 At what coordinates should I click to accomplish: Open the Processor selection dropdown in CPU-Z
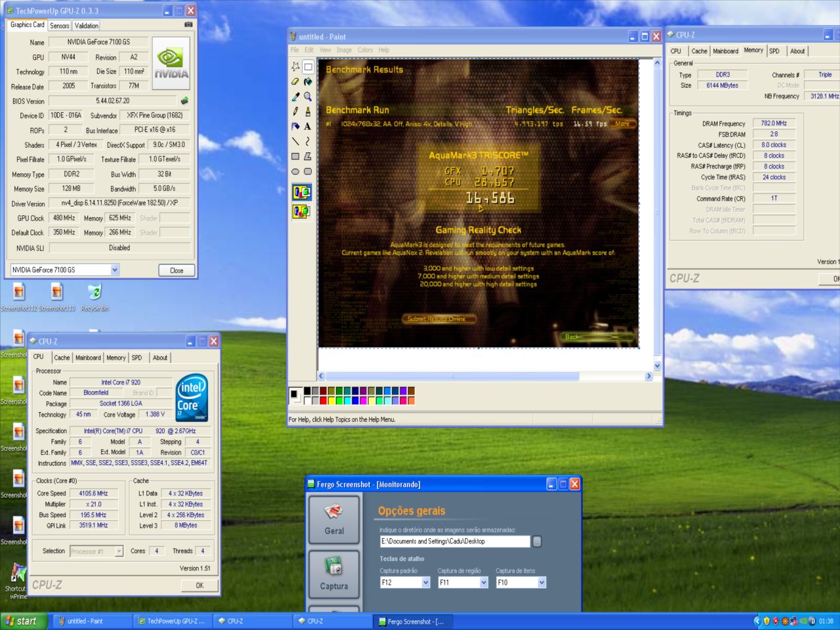[119, 551]
